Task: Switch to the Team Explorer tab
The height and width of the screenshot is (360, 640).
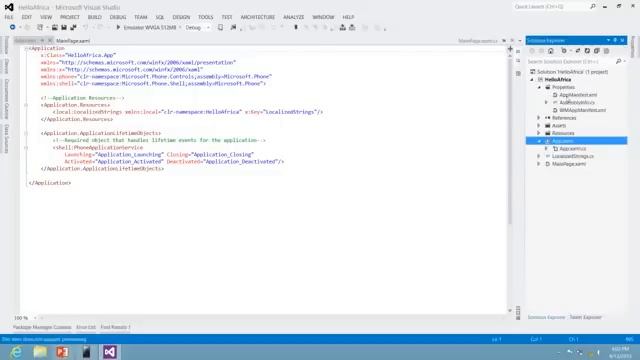Action: tap(586, 317)
